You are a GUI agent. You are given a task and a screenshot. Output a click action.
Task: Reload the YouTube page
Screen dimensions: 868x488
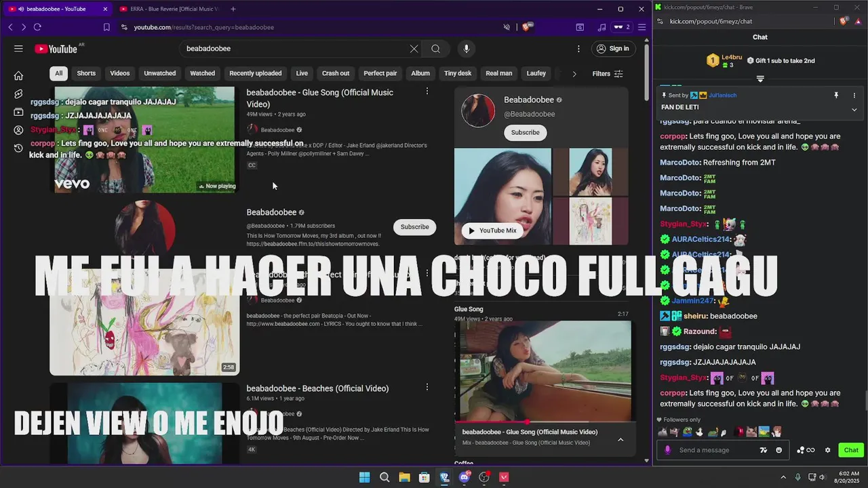[x=37, y=27]
